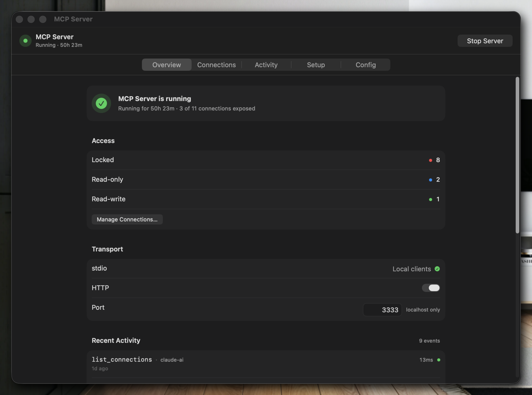Select the Port number field showing 3333
532x395 pixels.
tap(382, 310)
